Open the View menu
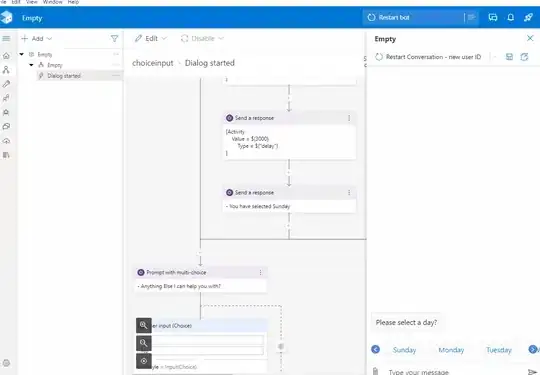The height and width of the screenshot is (375, 540). pyautogui.click(x=32, y=2)
